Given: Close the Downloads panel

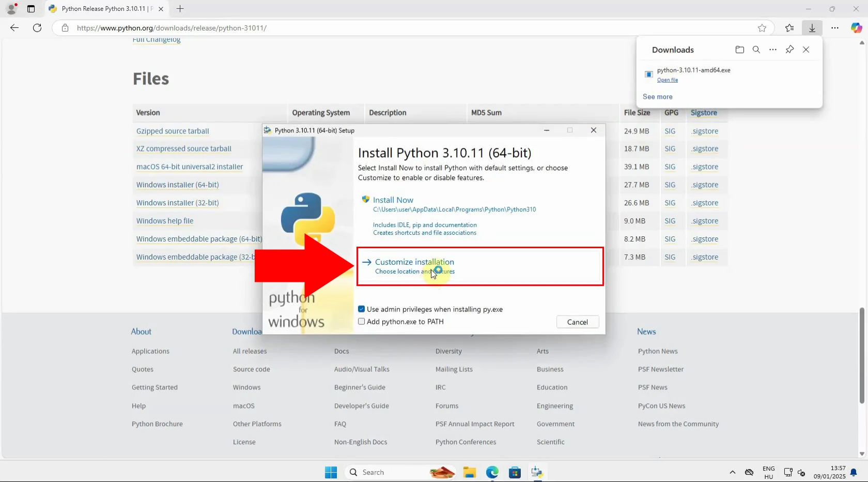Looking at the screenshot, I should point(806,50).
